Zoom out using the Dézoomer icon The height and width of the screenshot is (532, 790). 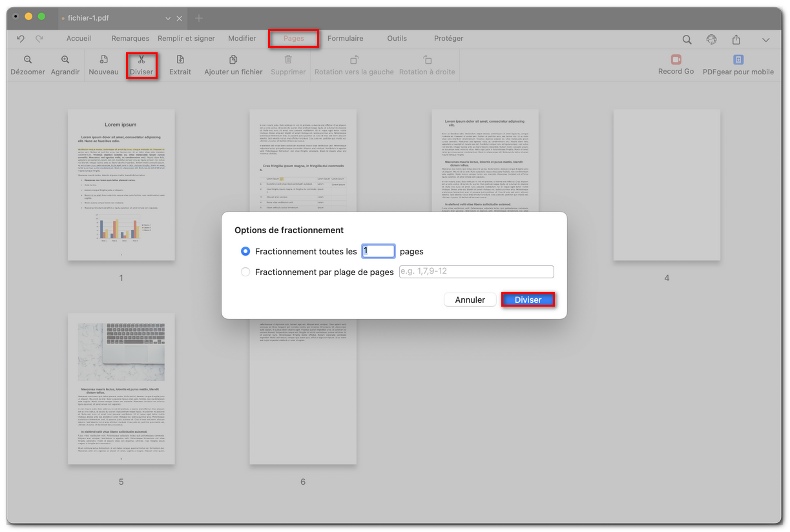[x=27, y=65]
